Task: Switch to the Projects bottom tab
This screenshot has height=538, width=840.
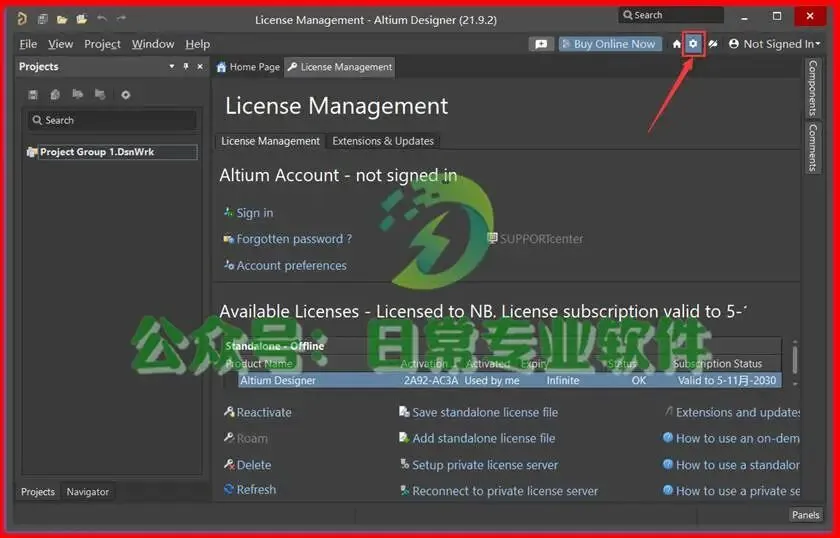Action: (38, 491)
